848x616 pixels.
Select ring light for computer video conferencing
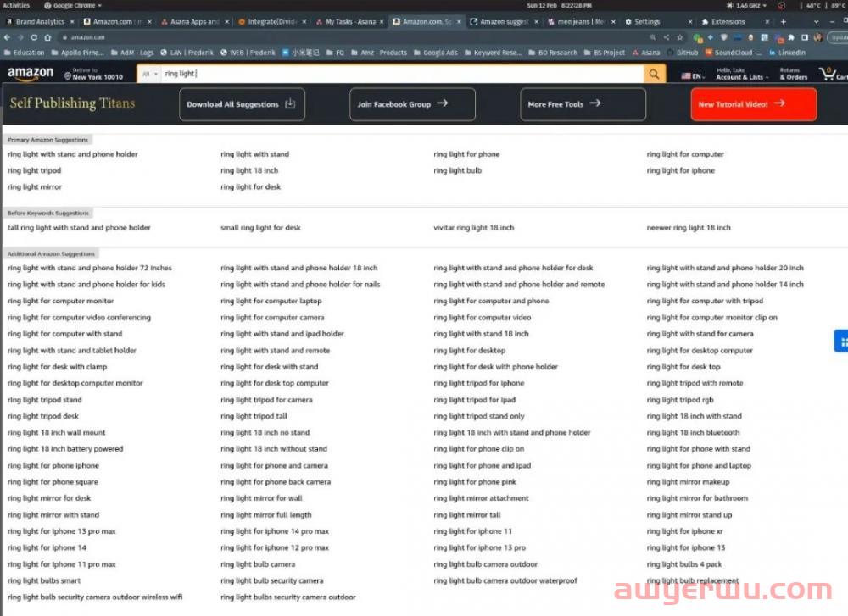click(x=79, y=318)
